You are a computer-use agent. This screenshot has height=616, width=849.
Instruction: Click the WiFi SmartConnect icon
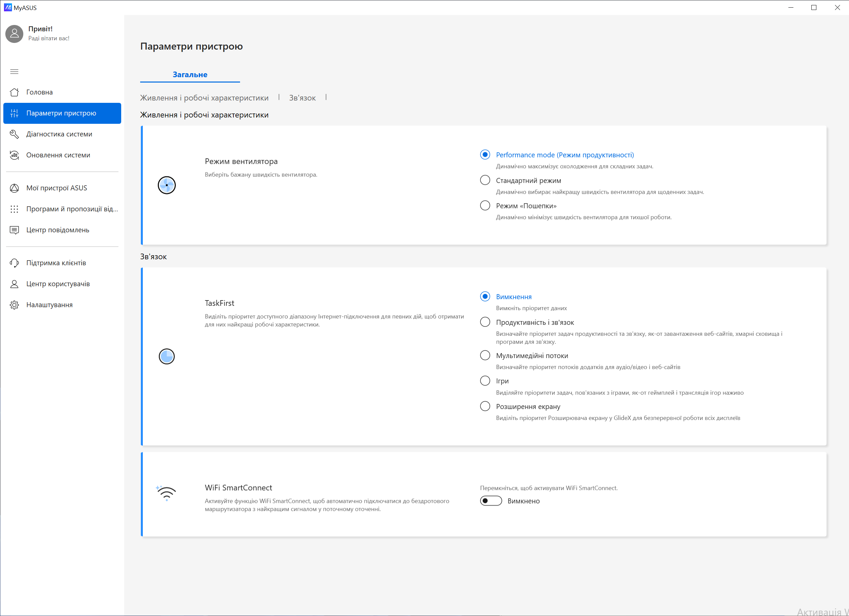click(166, 493)
